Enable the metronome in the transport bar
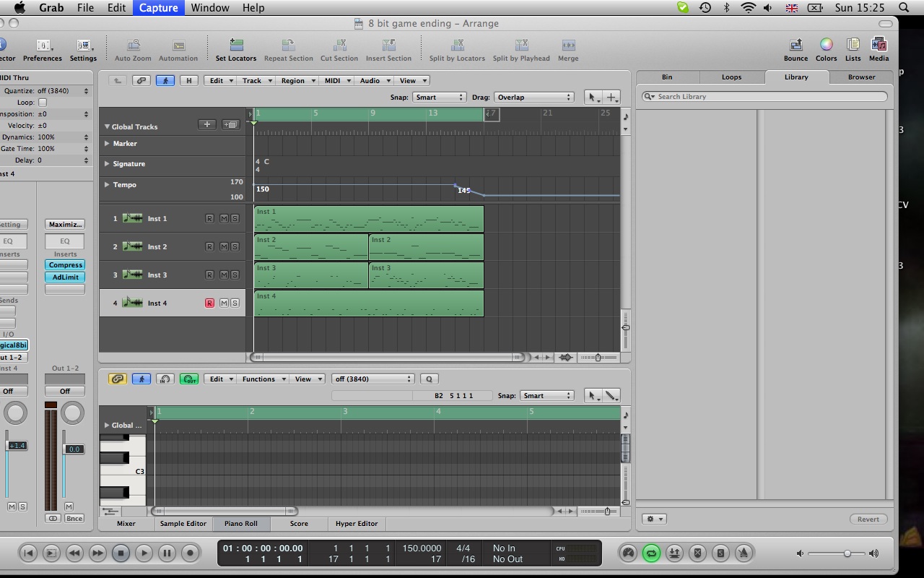This screenshot has height=578, width=924. pos(744,553)
